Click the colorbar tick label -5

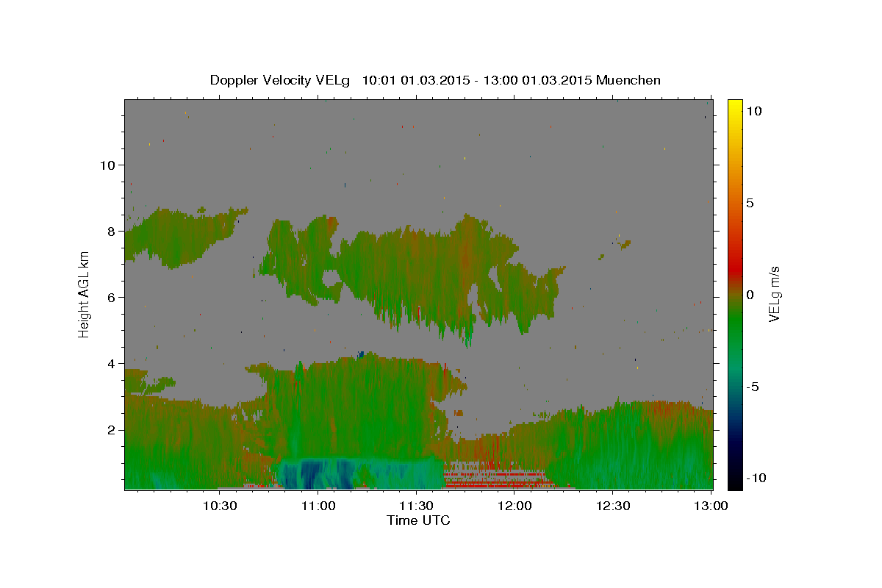point(752,387)
